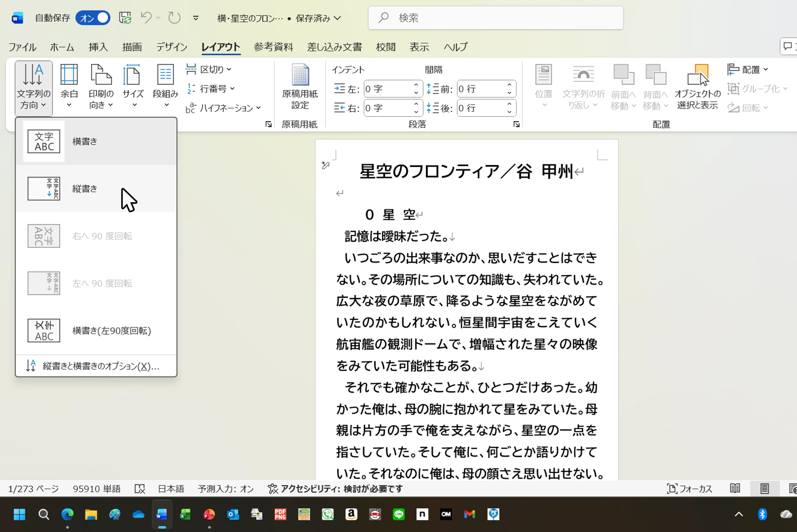Viewport: 797px width, 532px height.
Task: Click the 1/273 ページ page count
Action: [x=33, y=489]
